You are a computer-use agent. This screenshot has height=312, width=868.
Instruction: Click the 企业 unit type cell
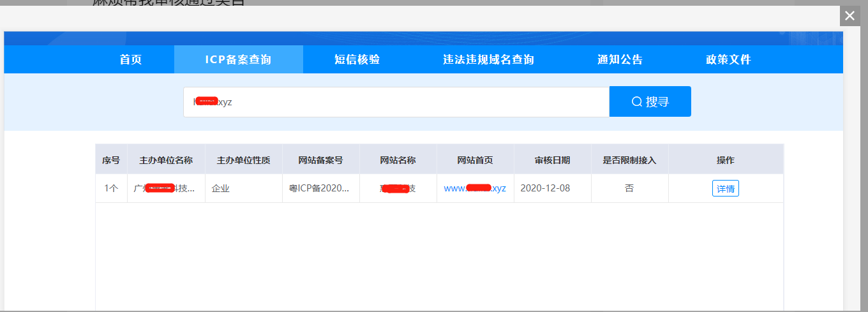pos(221,189)
